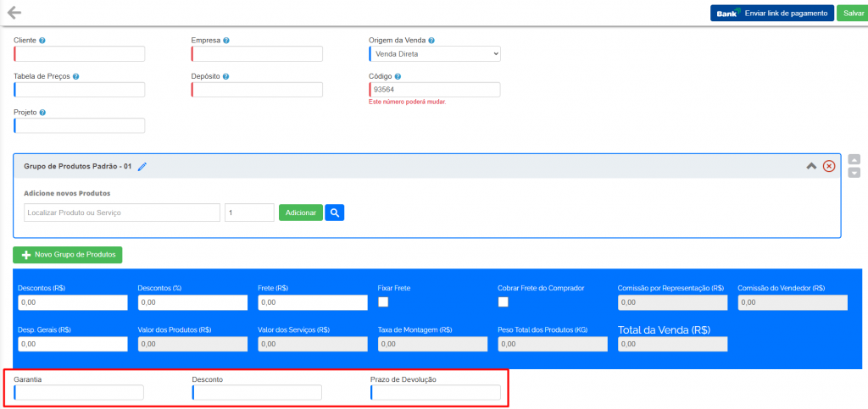This screenshot has height=409, width=868.
Task: Collapse the Grupo de Produtos Padrão panel
Action: click(811, 166)
